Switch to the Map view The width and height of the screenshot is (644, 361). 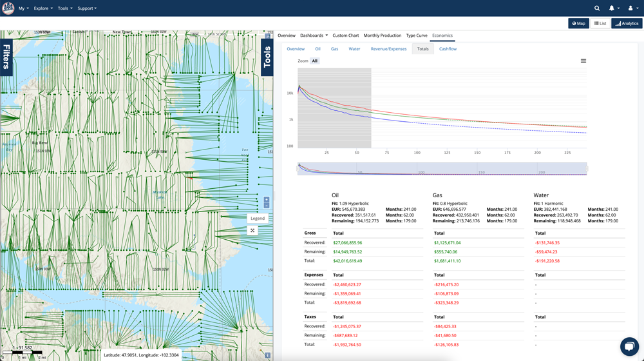coord(578,23)
